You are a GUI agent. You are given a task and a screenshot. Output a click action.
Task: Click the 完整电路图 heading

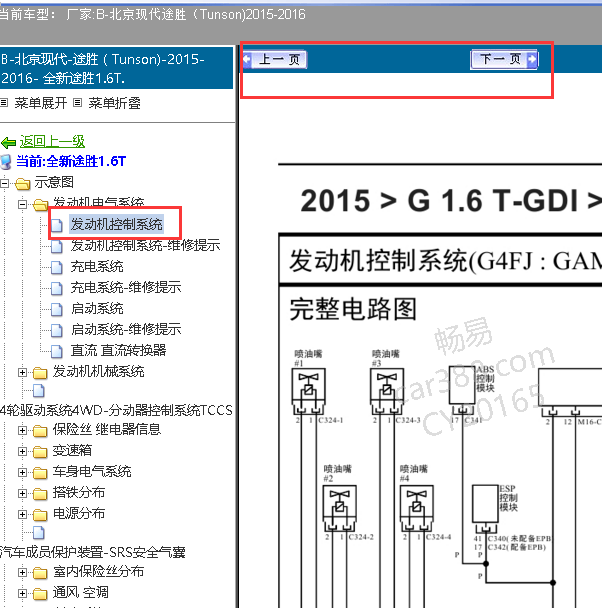[353, 309]
